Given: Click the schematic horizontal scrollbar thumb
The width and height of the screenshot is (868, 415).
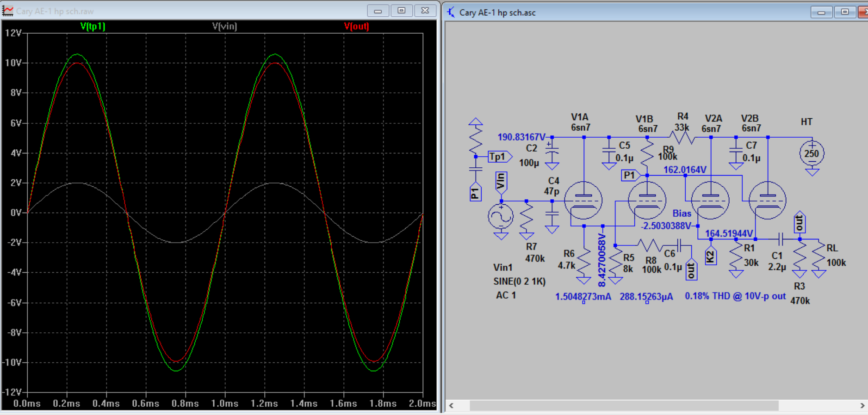Looking at the screenshot, I should pos(624,406).
